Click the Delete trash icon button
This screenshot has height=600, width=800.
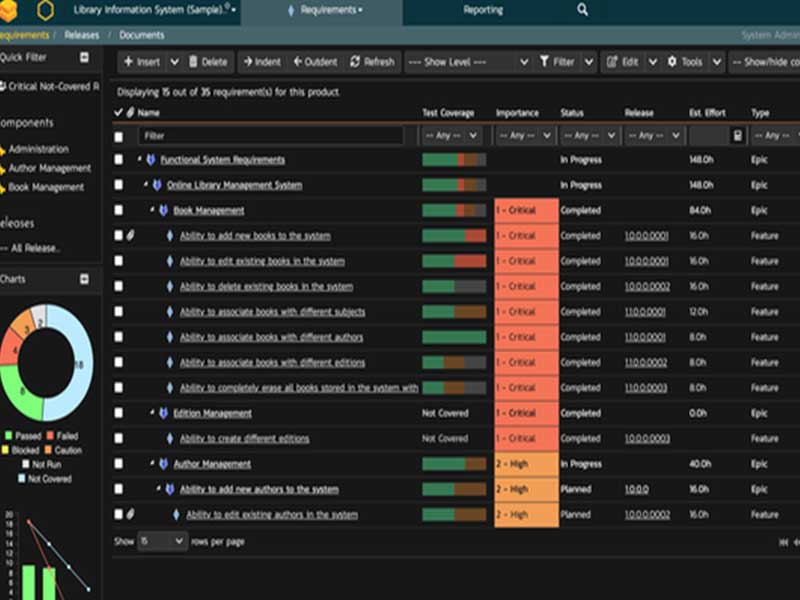[x=208, y=62]
